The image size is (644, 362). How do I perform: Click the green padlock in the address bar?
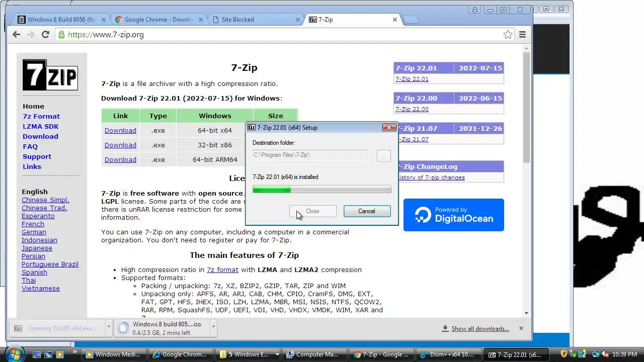point(61,34)
